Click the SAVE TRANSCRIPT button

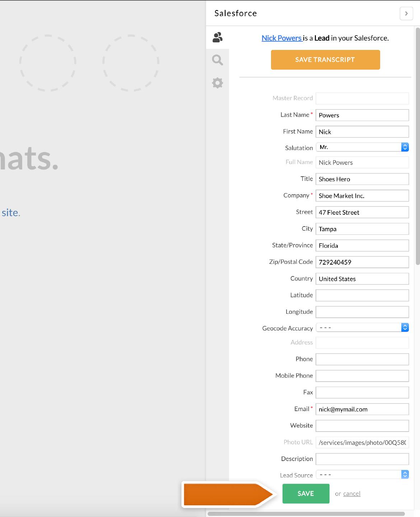point(325,60)
